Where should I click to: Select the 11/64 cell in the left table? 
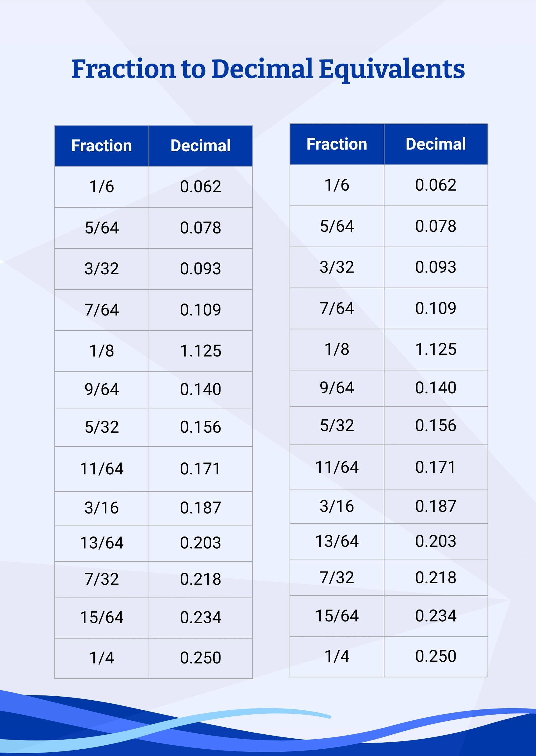(x=102, y=469)
